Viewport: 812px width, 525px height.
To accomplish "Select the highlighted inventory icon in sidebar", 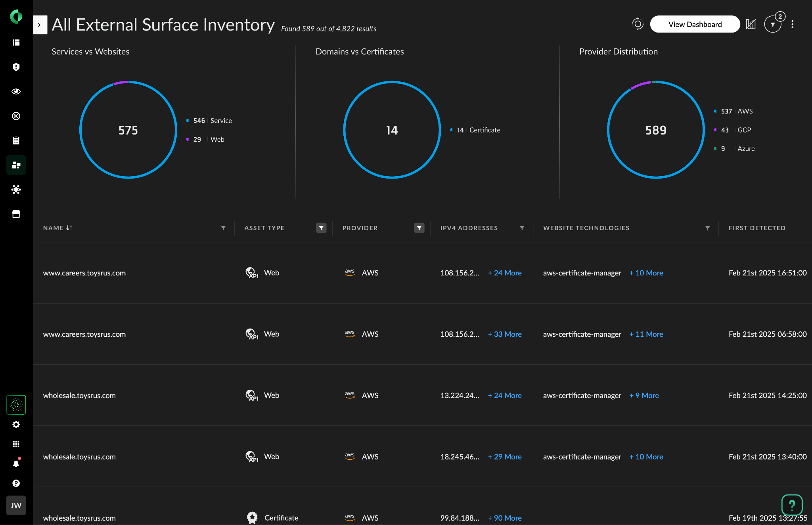I will click(x=16, y=165).
